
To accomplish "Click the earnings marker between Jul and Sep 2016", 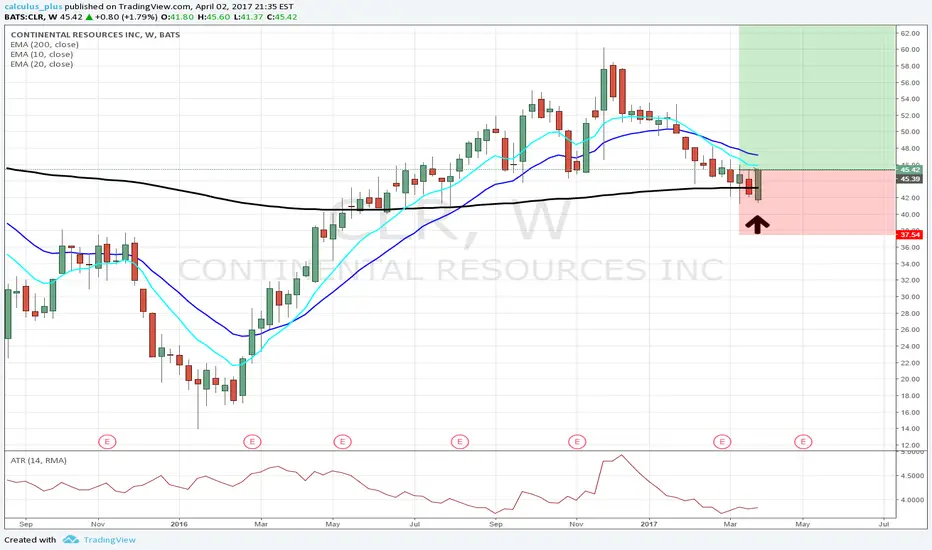I will pyautogui.click(x=459, y=441).
